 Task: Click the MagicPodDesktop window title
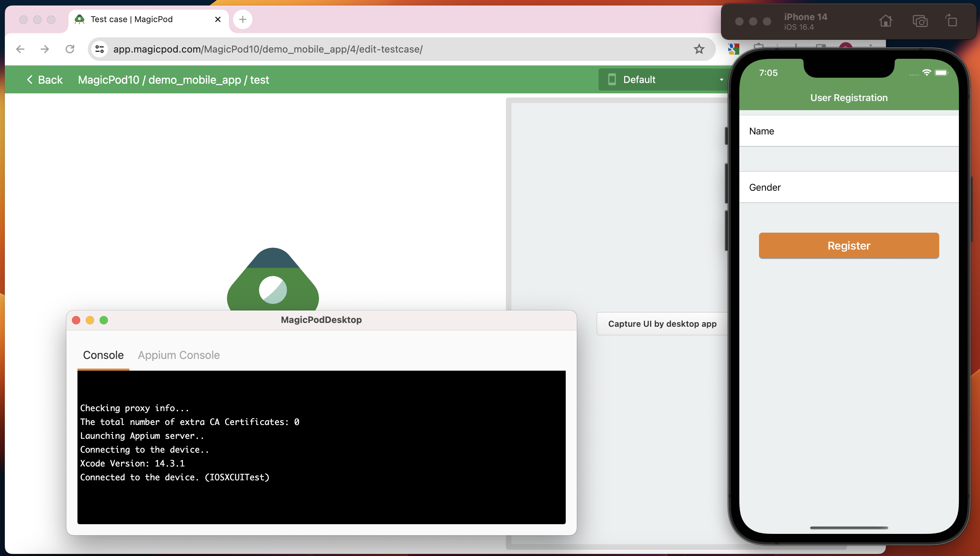tap(321, 319)
